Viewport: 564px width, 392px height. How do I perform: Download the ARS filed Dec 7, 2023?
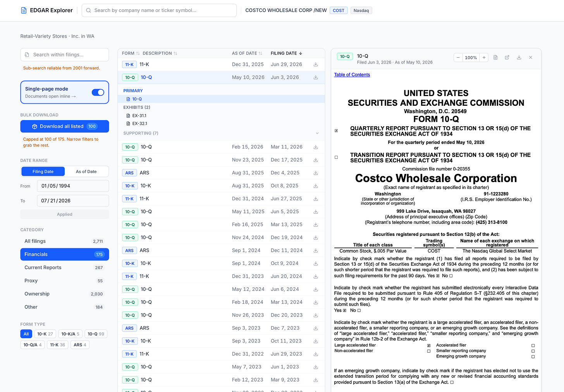pyautogui.click(x=316, y=328)
